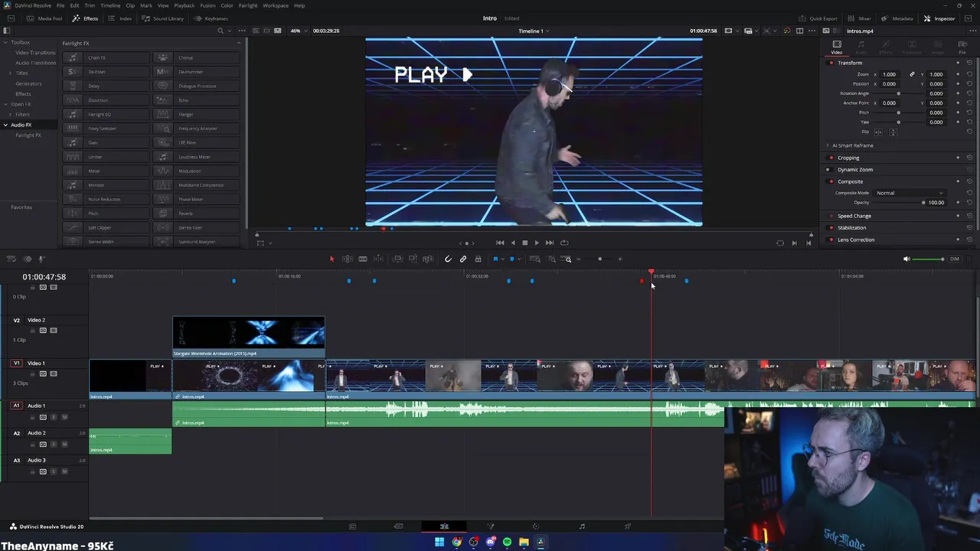The height and width of the screenshot is (551, 980).
Task: Expand the Titles tree node
Action: tap(11, 73)
